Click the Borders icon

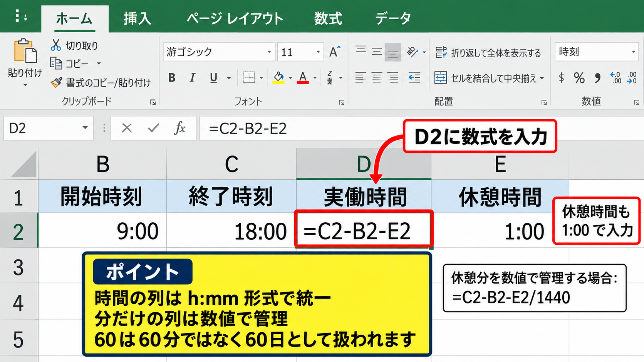click(x=249, y=78)
